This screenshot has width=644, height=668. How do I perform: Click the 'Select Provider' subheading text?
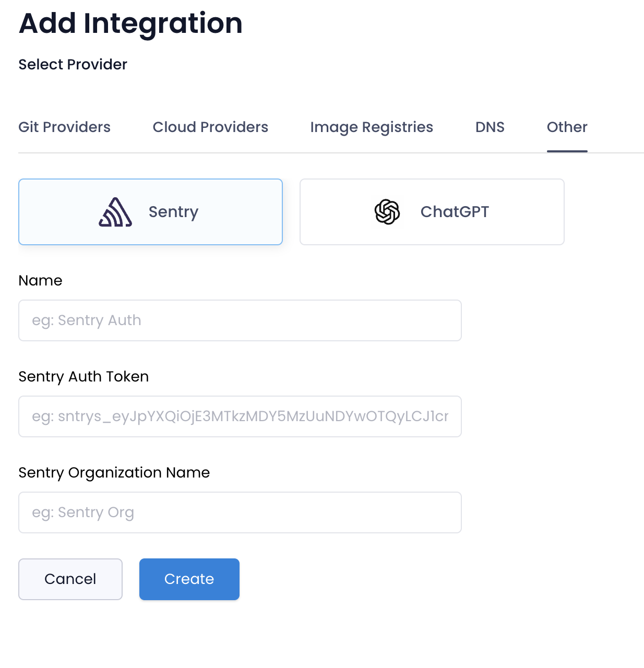coord(73,65)
